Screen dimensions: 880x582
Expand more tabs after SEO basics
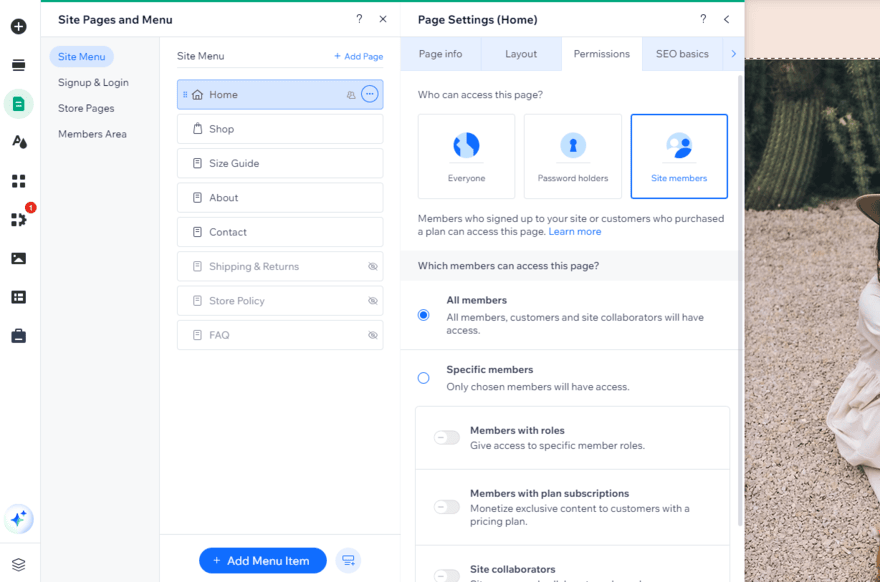733,54
